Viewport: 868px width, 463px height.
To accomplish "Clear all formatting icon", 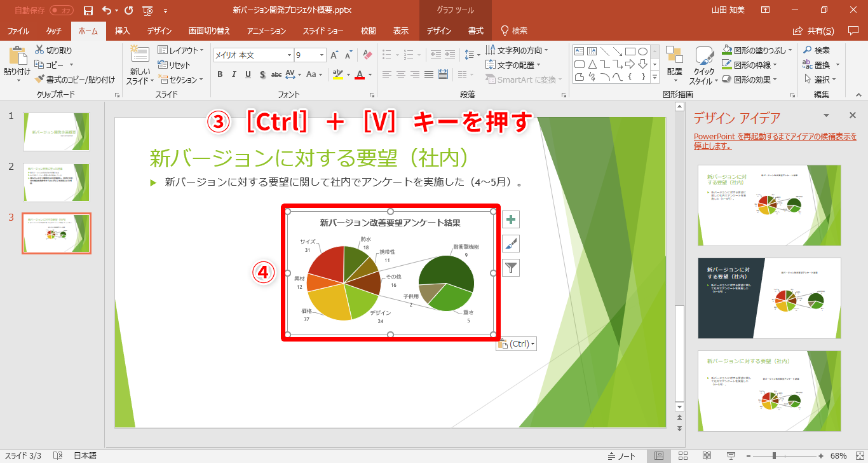I will point(367,55).
